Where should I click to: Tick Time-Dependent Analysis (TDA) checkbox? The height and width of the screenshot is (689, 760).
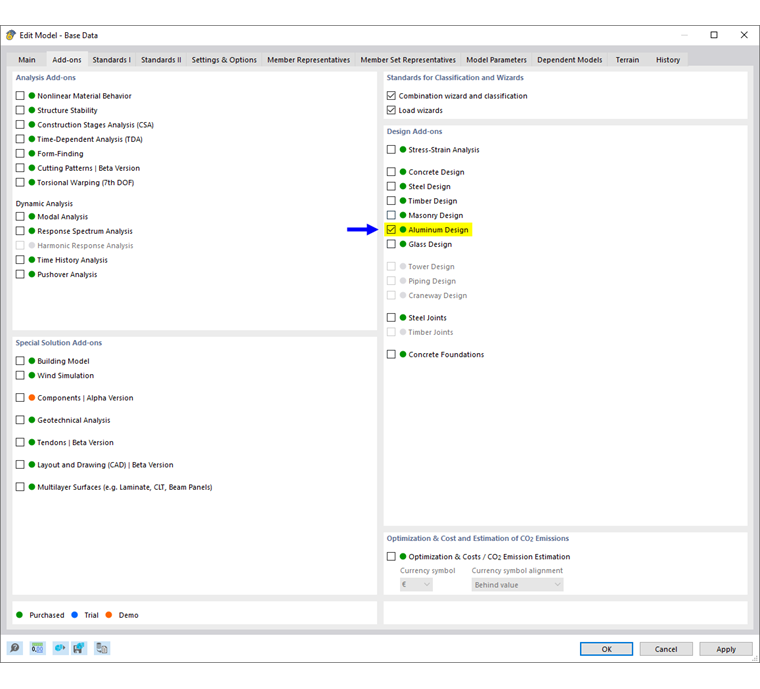pyautogui.click(x=20, y=139)
